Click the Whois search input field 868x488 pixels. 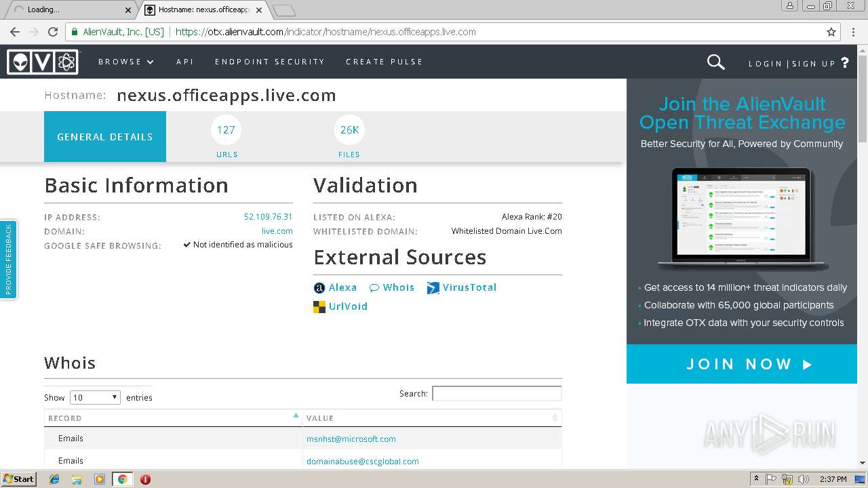[496, 393]
